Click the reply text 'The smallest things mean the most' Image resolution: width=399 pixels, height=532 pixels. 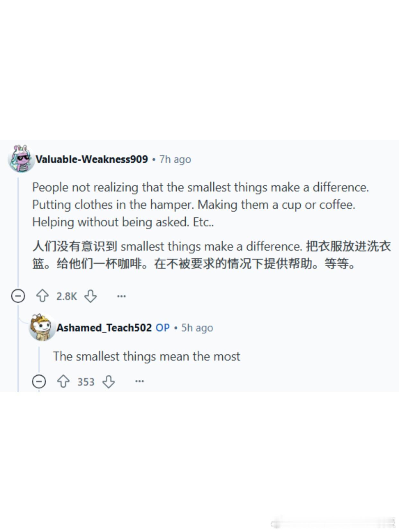click(x=147, y=356)
